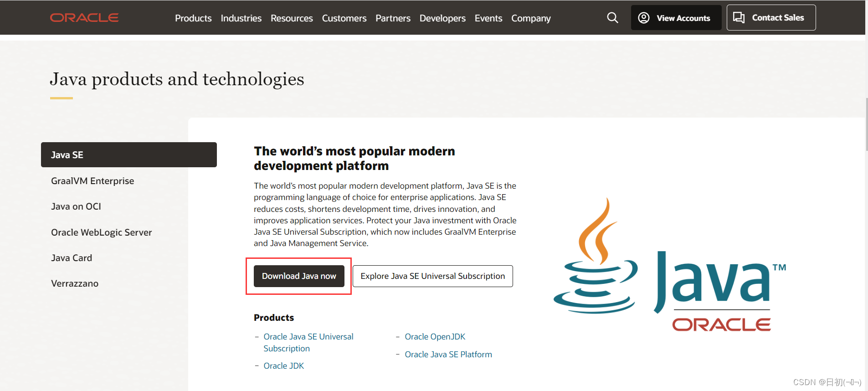The height and width of the screenshot is (391, 868).
Task: Select the Oracle WebLogic Server tab
Action: click(x=101, y=232)
